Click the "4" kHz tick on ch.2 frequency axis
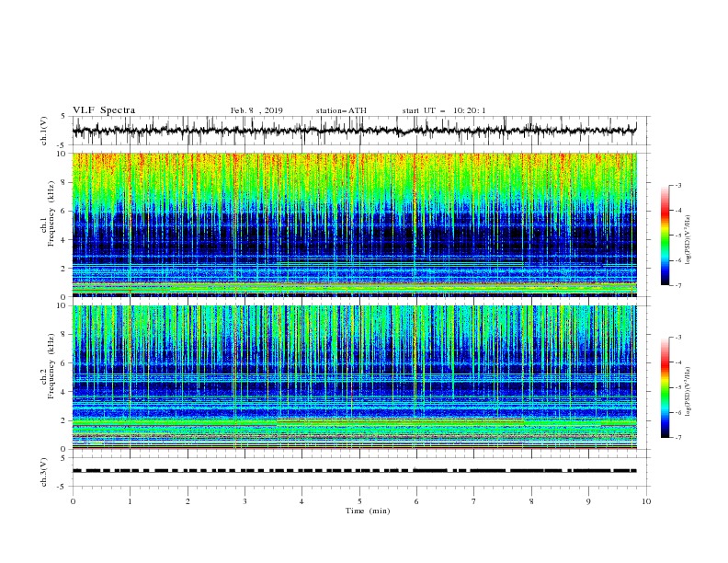The width and height of the screenshot is (728, 563). pyautogui.click(x=64, y=392)
